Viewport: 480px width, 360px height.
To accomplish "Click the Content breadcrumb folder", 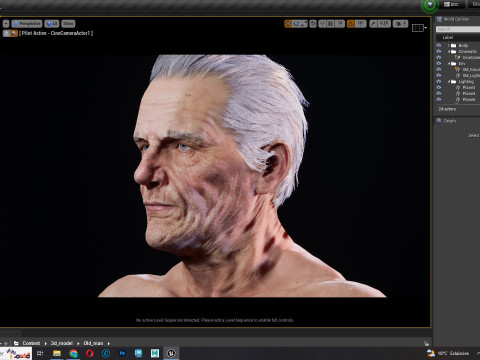I will tap(31, 343).
